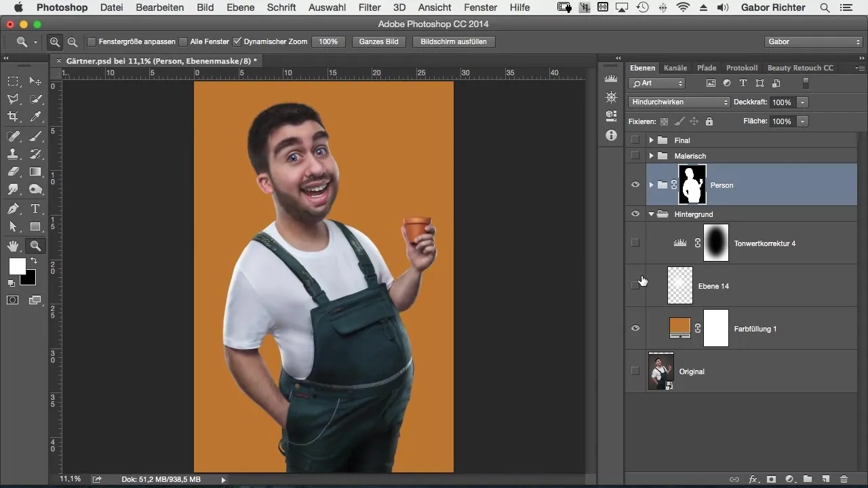This screenshot has height=488, width=868.
Task: Select the History Brush tool
Action: [35, 154]
